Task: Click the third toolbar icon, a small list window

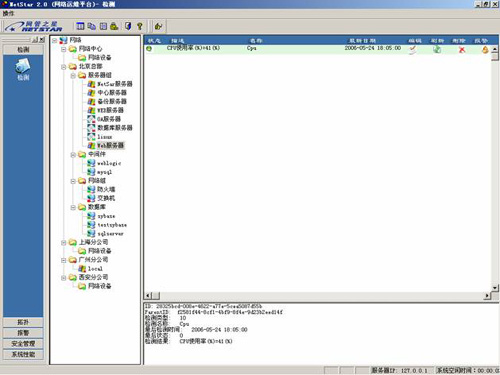Action: (x=103, y=26)
